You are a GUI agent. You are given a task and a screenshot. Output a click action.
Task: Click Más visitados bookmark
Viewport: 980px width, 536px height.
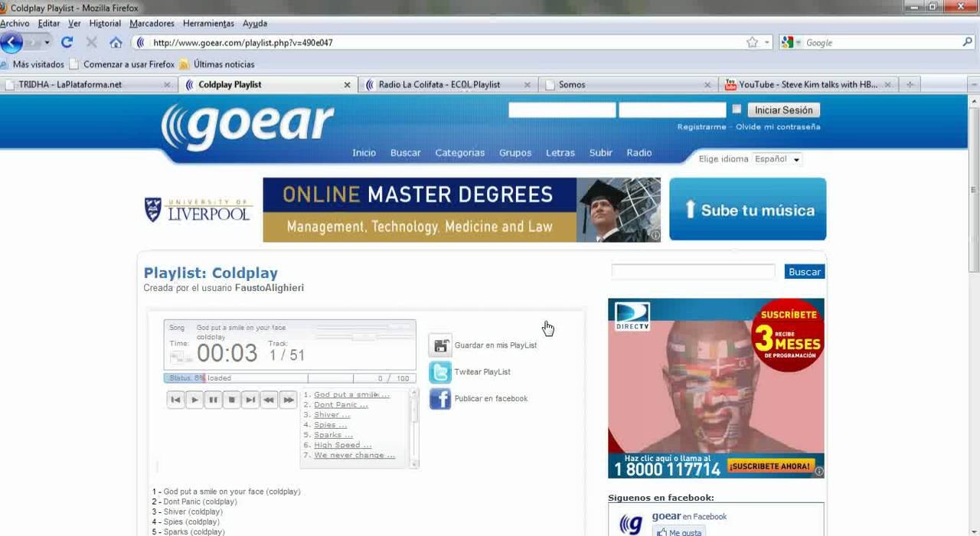coord(32,64)
